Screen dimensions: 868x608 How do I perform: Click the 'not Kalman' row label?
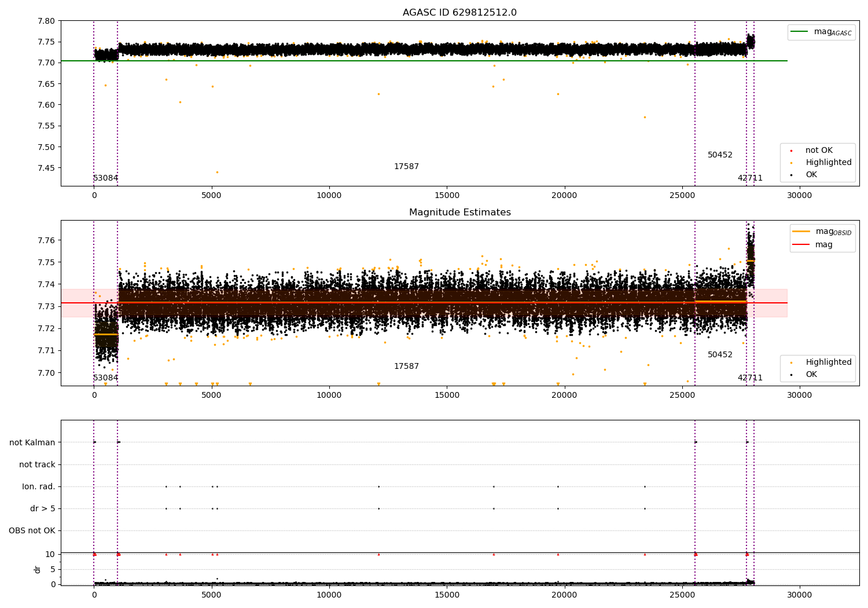[32, 442]
